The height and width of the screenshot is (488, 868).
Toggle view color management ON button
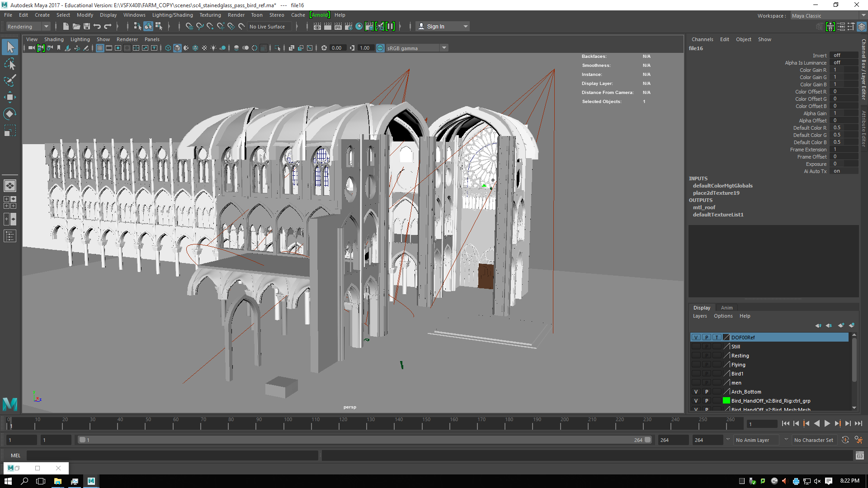click(380, 48)
